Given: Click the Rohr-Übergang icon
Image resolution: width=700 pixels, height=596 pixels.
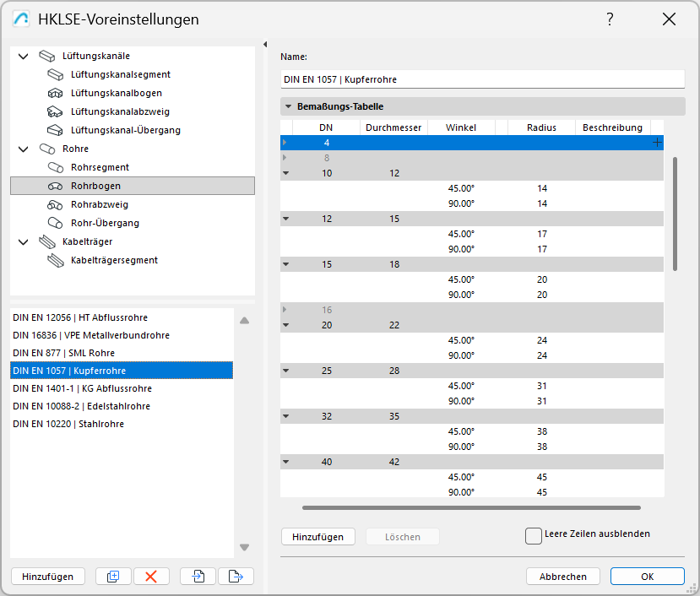Looking at the screenshot, I should [56, 223].
